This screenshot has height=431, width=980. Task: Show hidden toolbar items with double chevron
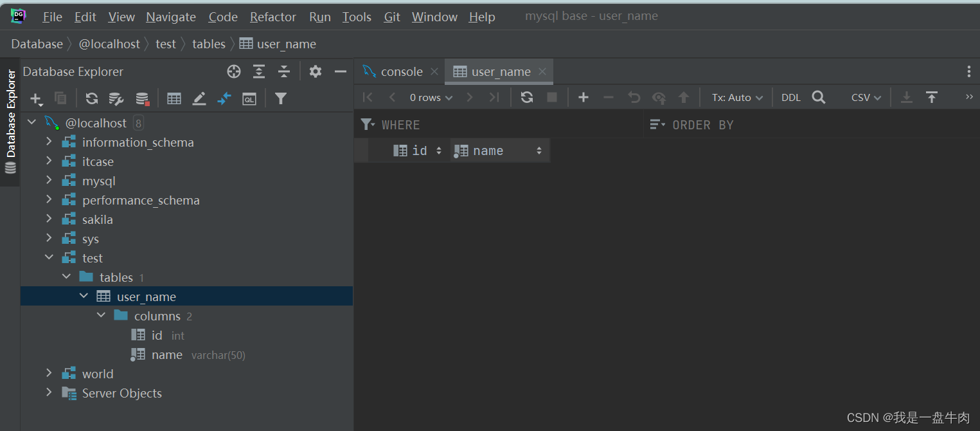(x=969, y=97)
